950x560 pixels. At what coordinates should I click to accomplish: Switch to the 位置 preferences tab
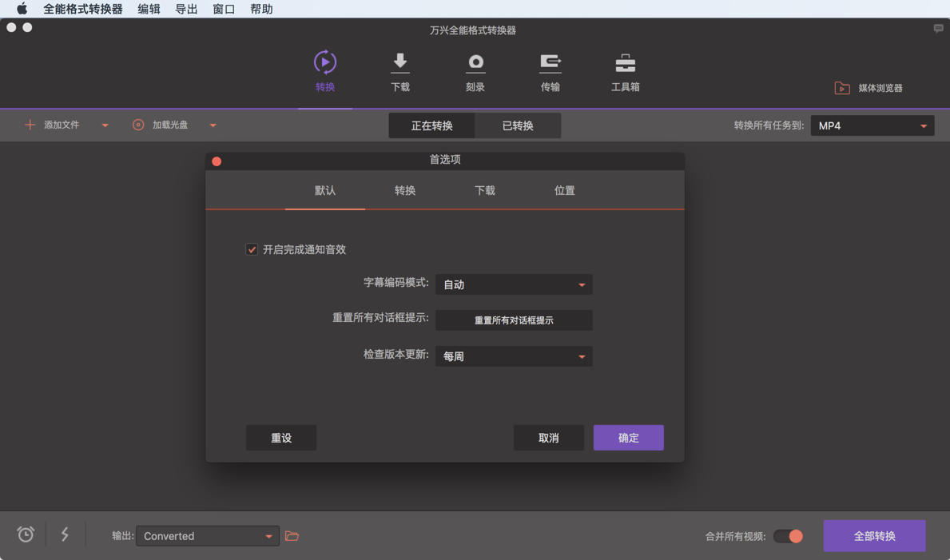click(x=565, y=190)
